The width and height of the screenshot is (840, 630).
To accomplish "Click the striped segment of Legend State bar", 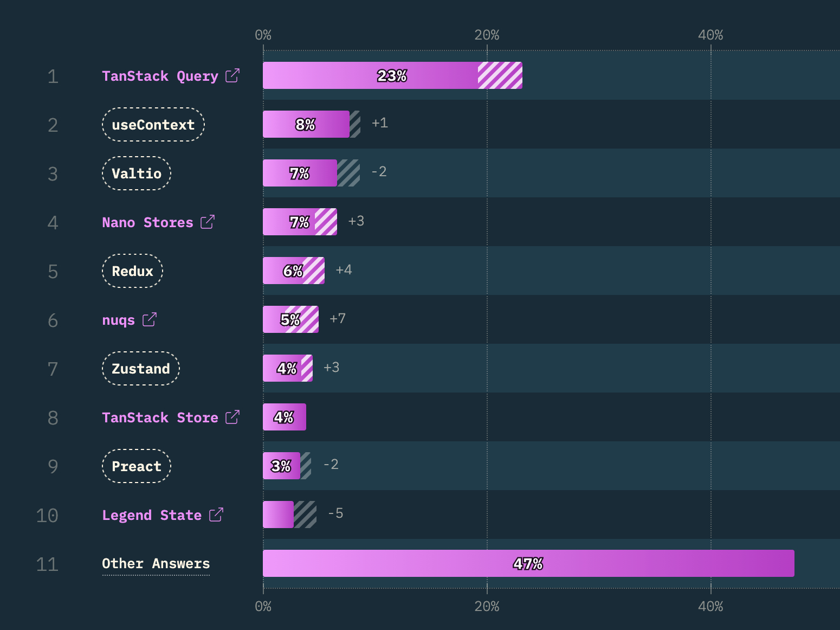I will click(x=305, y=515).
